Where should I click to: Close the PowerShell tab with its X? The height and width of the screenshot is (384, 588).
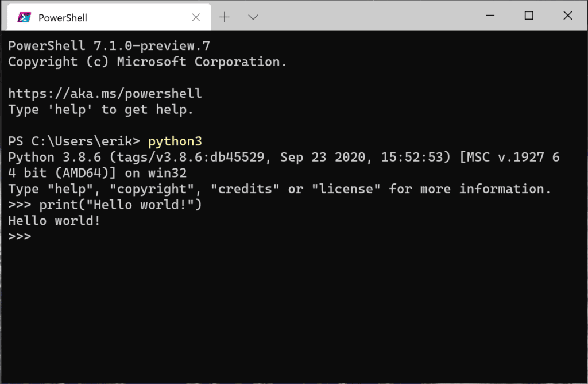(196, 17)
